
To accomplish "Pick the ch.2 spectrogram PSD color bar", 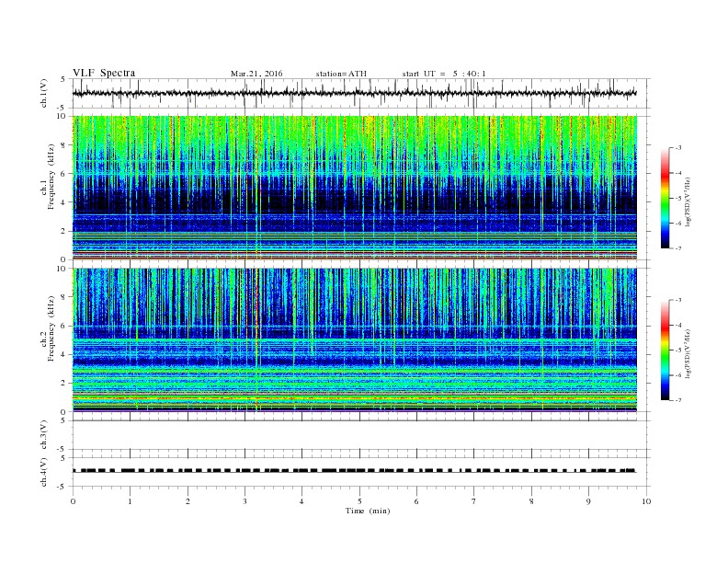I will click(x=665, y=350).
